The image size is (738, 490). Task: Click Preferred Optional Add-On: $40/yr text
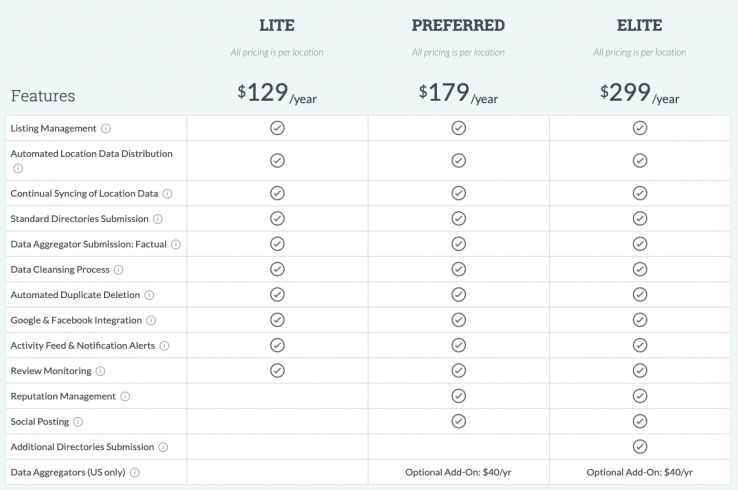[458, 472]
